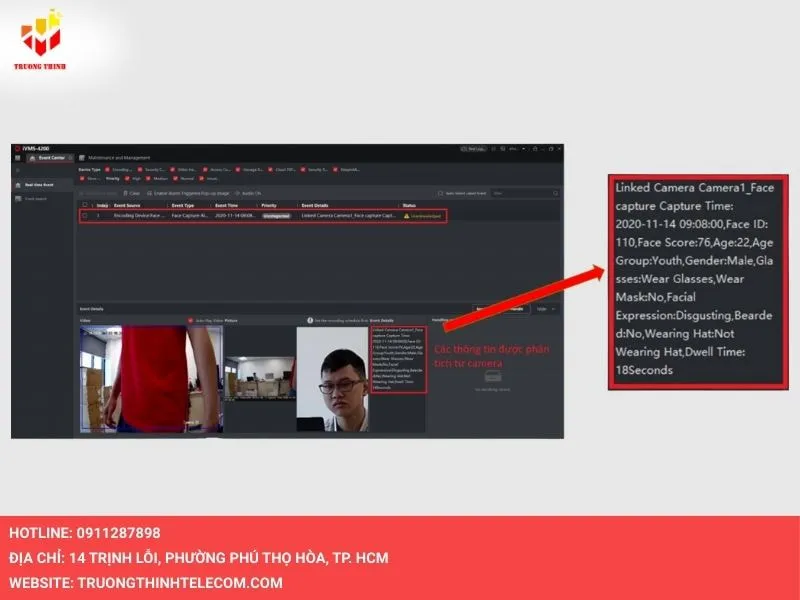Expand the Hide dropdown in Event Details
800x600 pixels.
547,309
